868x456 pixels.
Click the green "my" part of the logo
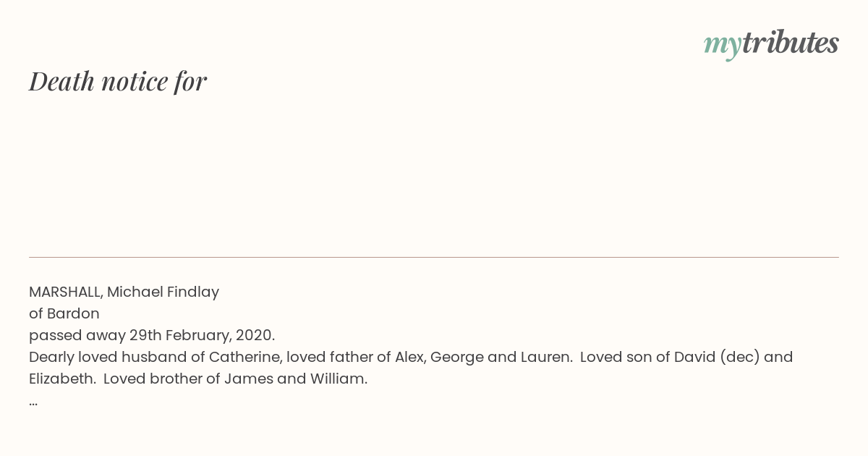click(723, 46)
